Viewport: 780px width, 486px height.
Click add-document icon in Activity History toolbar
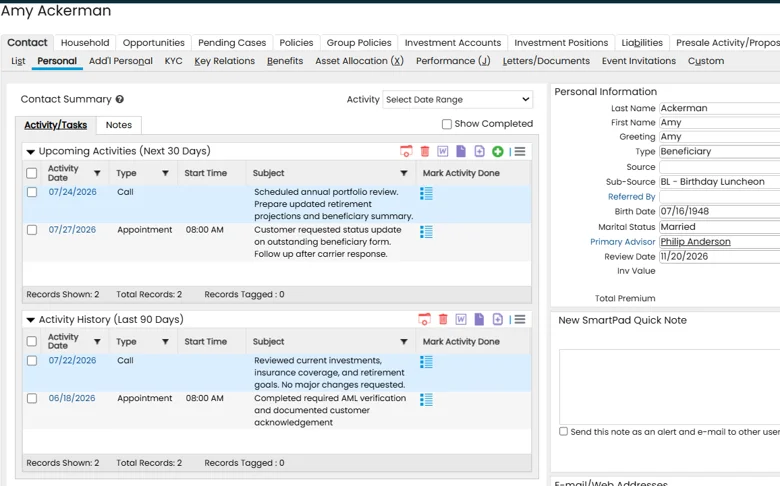coord(497,319)
